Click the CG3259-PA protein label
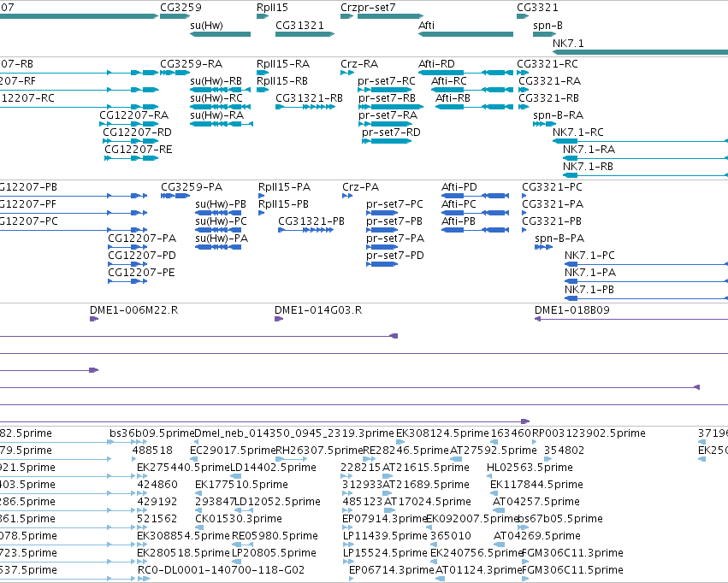The height and width of the screenshot is (583, 728). (x=192, y=187)
